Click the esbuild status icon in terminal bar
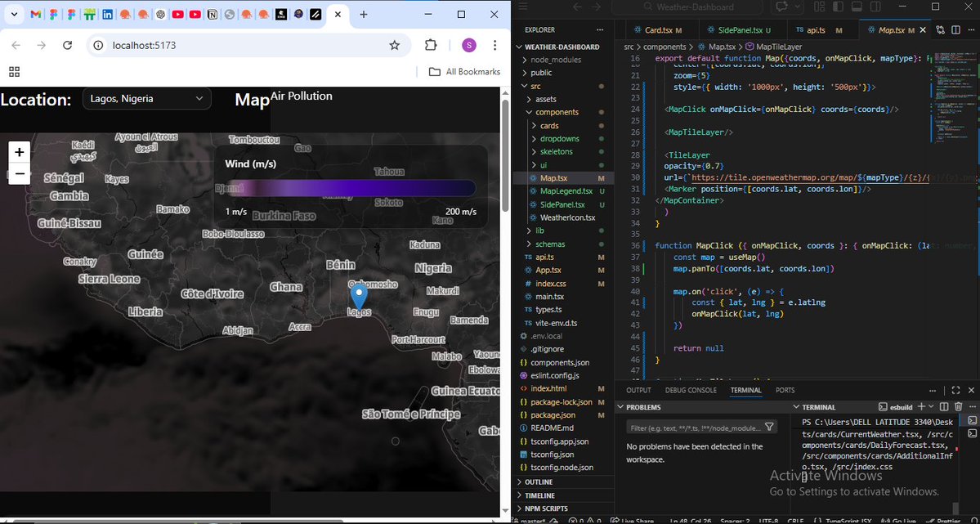 (x=884, y=406)
